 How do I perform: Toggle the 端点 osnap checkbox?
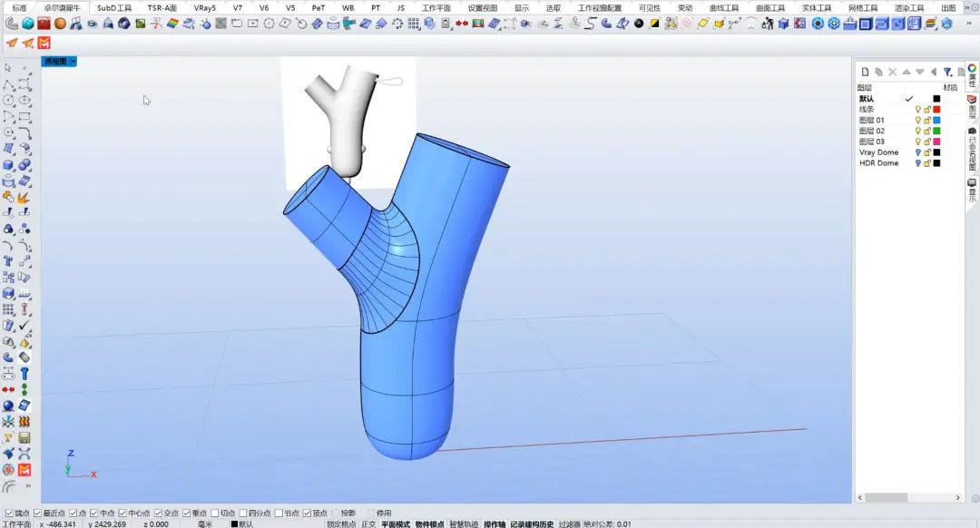coord(10,513)
